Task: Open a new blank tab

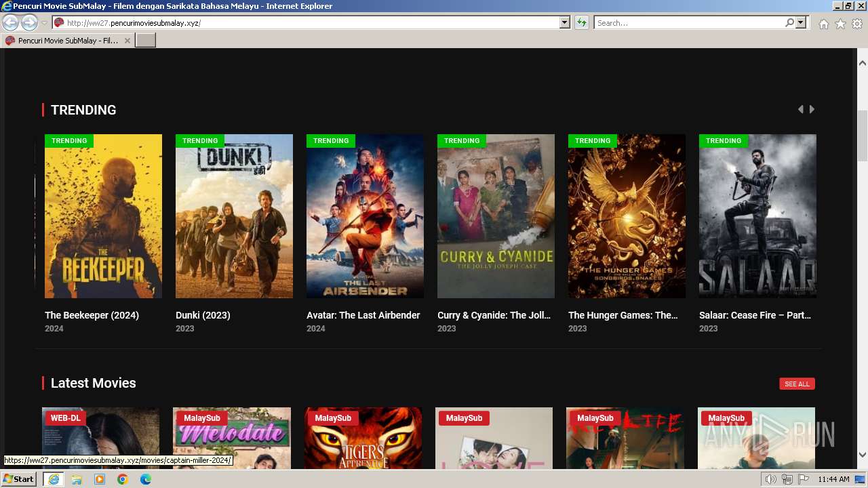Action: click(x=146, y=41)
